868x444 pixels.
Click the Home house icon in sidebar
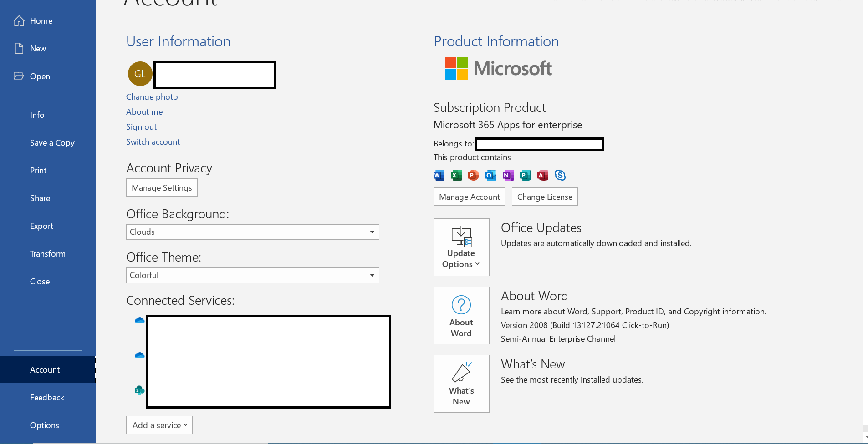coord(19,21)
